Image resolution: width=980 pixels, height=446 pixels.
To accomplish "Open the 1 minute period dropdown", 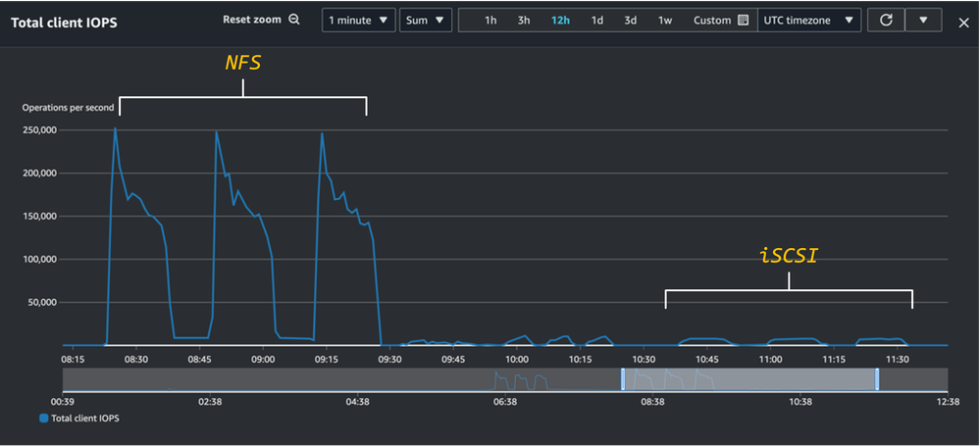I will coord(358,20).
